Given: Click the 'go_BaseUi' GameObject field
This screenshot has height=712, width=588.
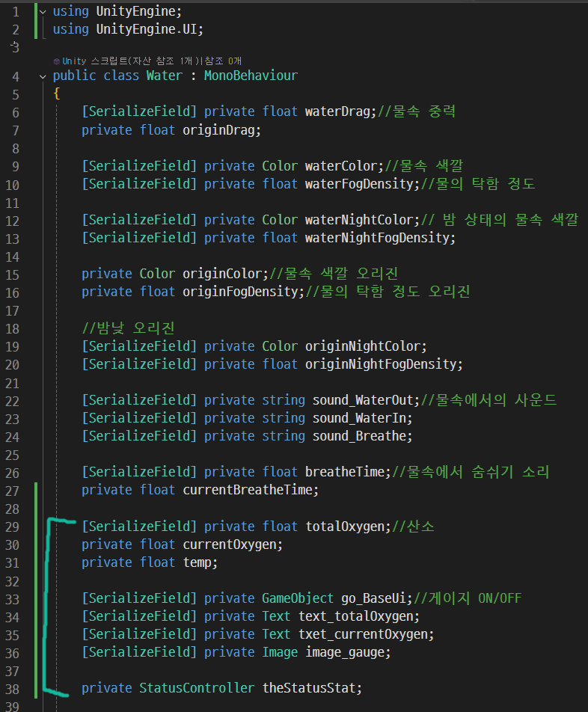Looking at the screenshot, I should click(374, 598).
